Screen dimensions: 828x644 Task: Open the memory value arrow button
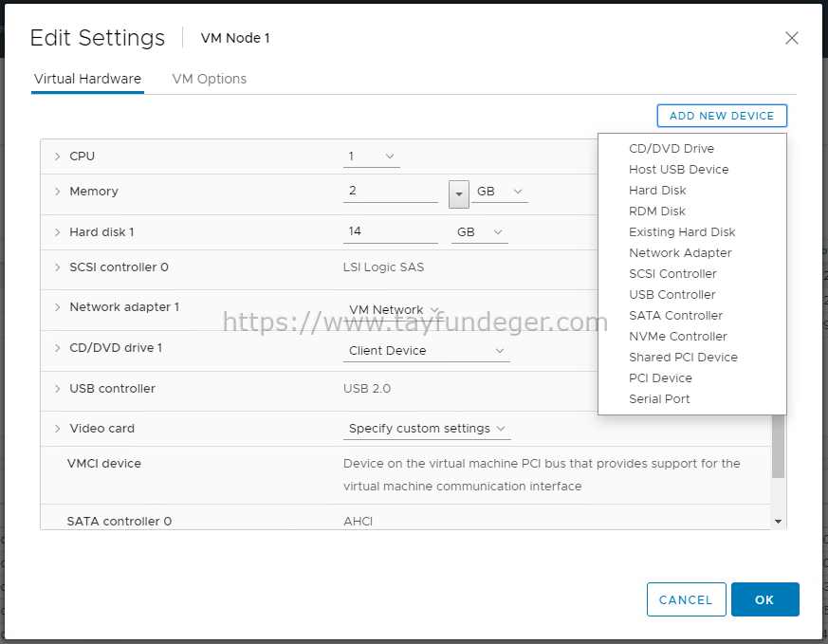pyautogui.click(x=459, y=194)
